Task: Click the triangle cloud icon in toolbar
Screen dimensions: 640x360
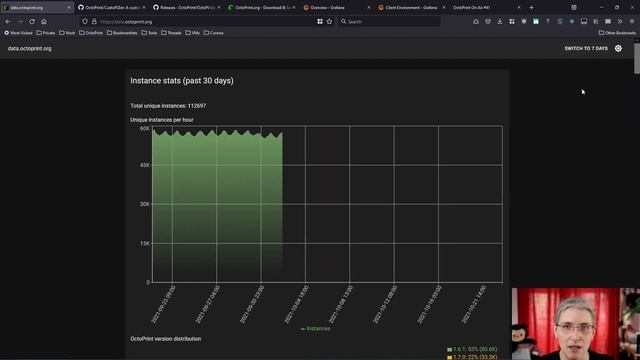Action: click(476, 22)
